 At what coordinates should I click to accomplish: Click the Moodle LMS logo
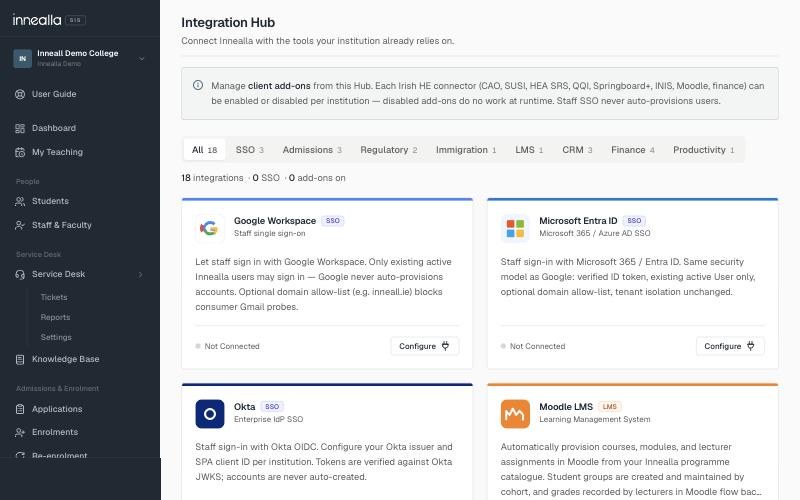[x=515, y=414]
